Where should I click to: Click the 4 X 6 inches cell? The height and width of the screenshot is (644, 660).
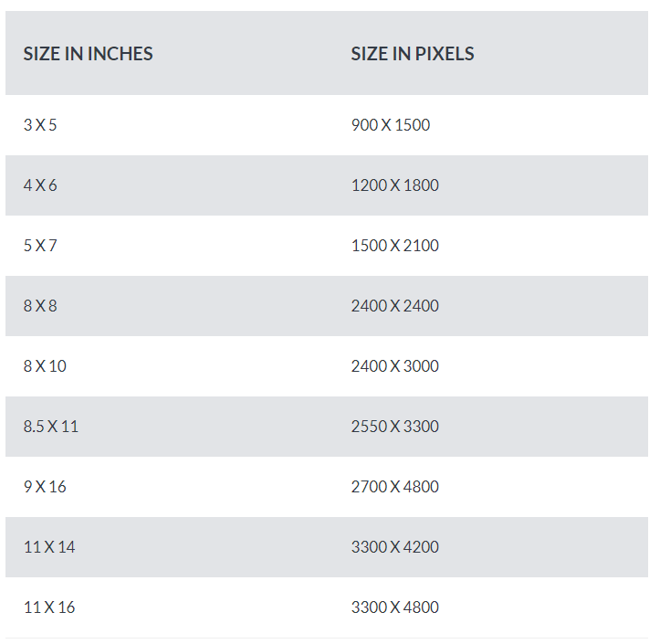[x=40, y=185]
